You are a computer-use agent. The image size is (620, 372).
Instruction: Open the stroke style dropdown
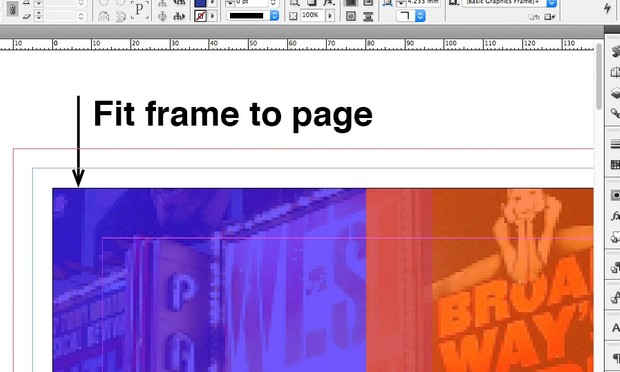274,15
